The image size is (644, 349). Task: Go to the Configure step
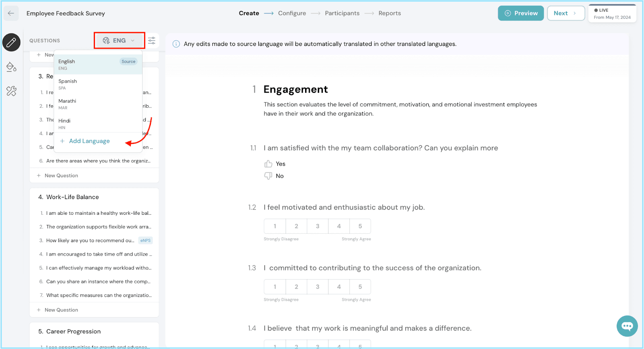click(x=292, y=13)
